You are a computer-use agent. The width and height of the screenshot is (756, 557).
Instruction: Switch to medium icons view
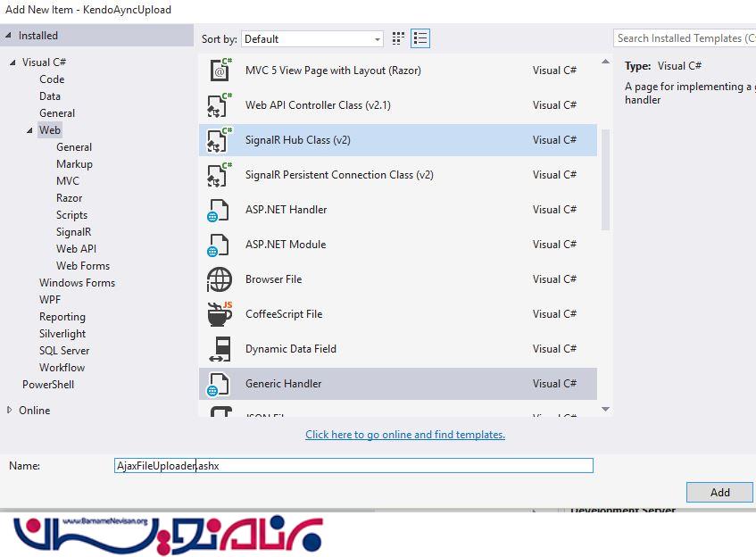click(398, 38)
